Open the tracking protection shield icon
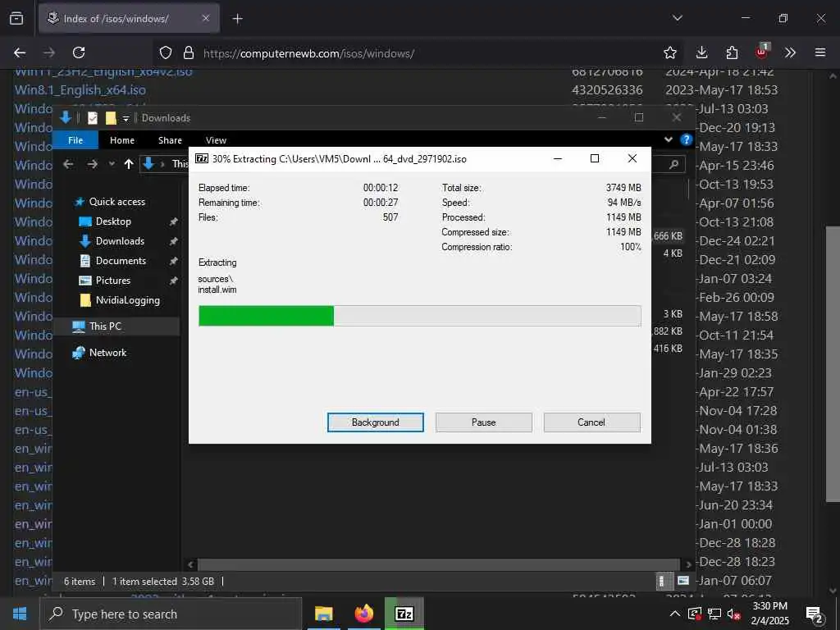 pos(166,52)
